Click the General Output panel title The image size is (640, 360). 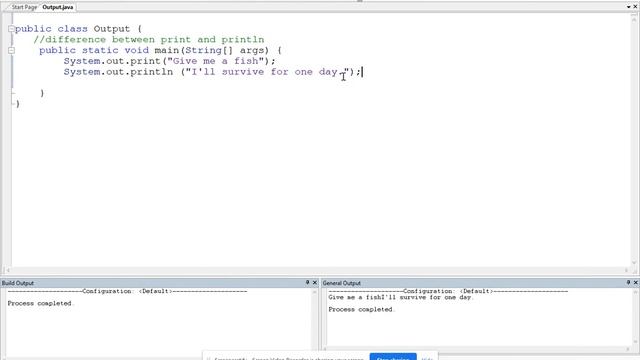point(342,283)
